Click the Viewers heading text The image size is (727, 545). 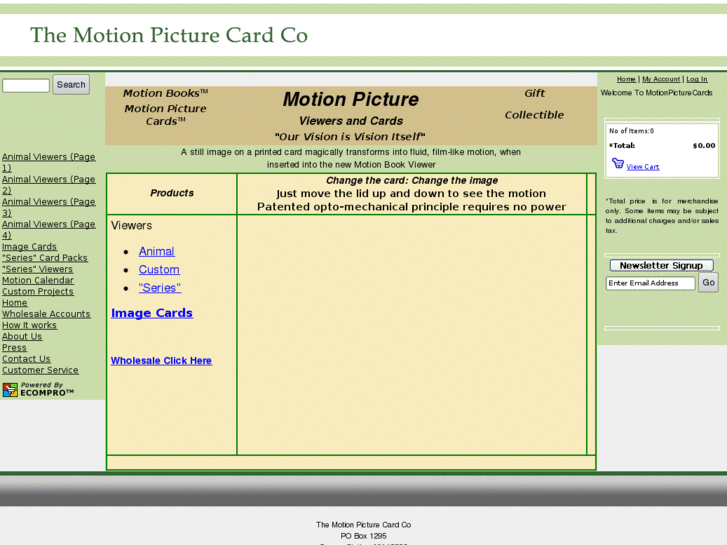click(131, 225)
